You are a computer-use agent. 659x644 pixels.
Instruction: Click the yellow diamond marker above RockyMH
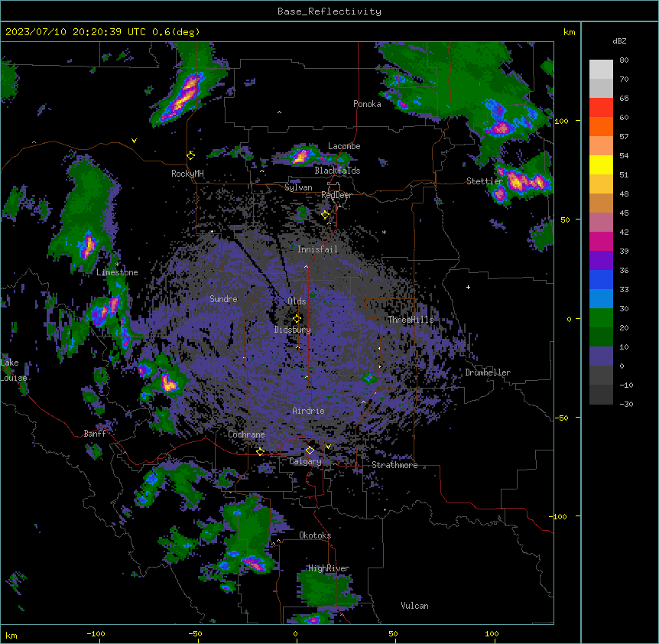pos(191,155)
